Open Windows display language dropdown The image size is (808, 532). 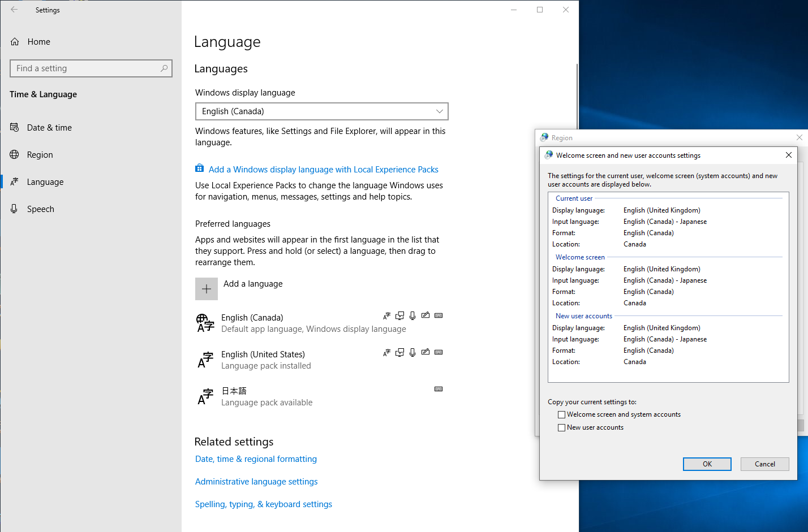(322, 111)
